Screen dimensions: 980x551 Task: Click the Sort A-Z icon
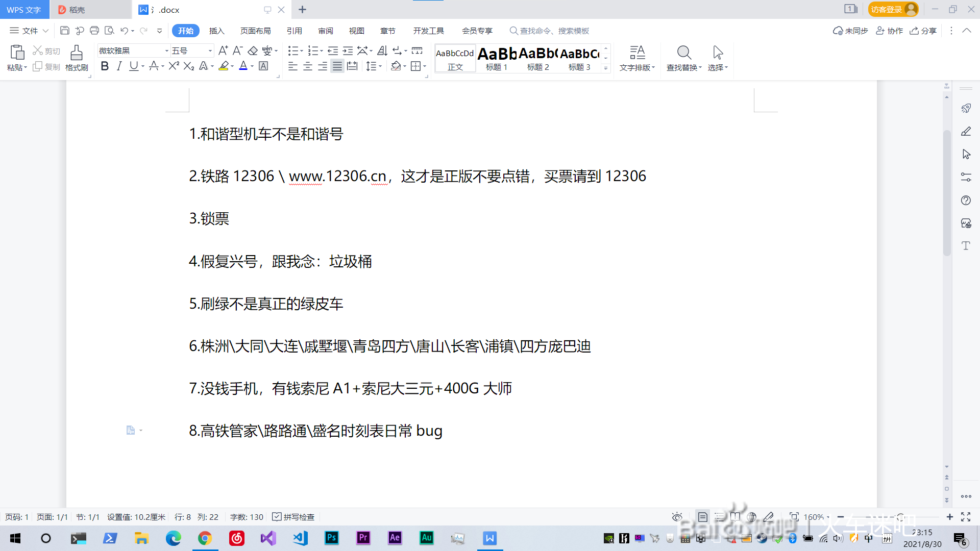click(382, 51)
